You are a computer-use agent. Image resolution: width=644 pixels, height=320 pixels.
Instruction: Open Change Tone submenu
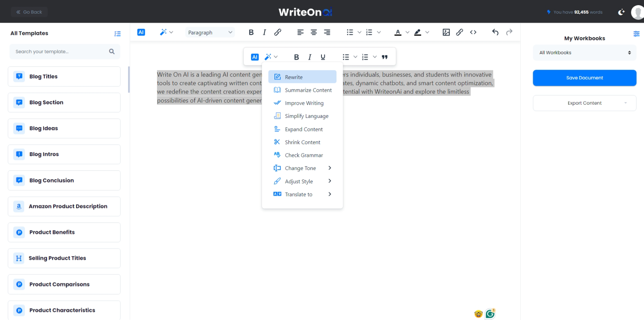click(x=302, y=168)
